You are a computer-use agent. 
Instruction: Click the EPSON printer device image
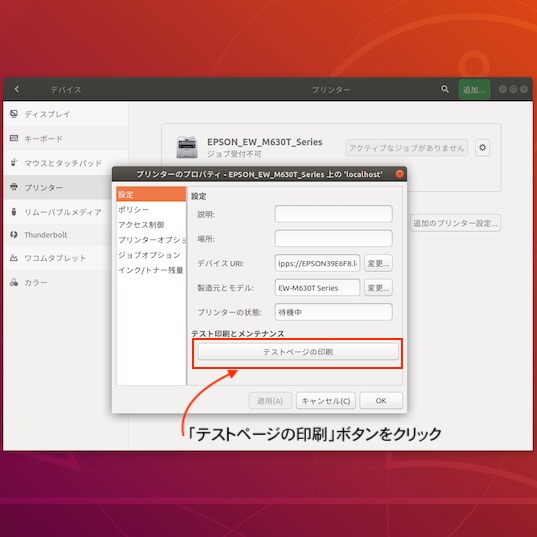187,147
